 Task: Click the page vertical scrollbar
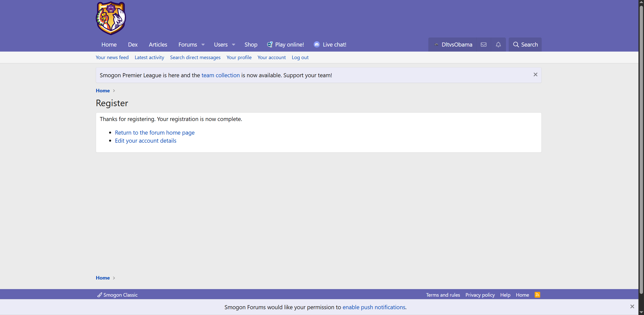point(641,151)
